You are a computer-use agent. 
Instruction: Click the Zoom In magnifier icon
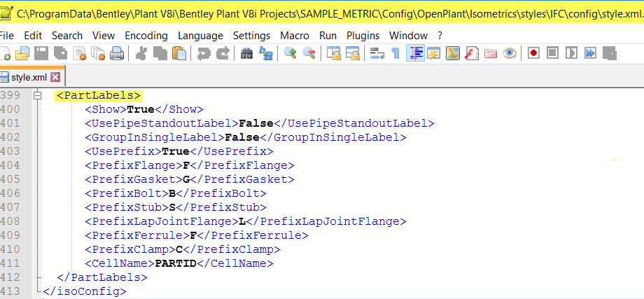coord(290,53)
